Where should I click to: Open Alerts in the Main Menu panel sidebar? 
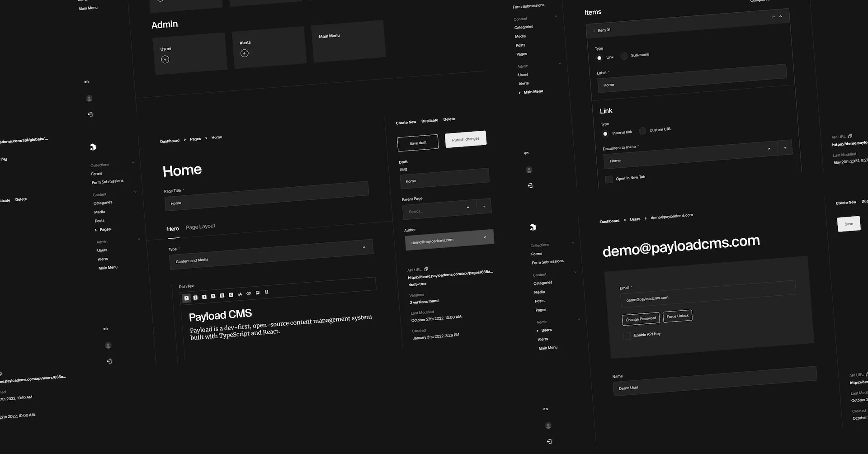524,84
